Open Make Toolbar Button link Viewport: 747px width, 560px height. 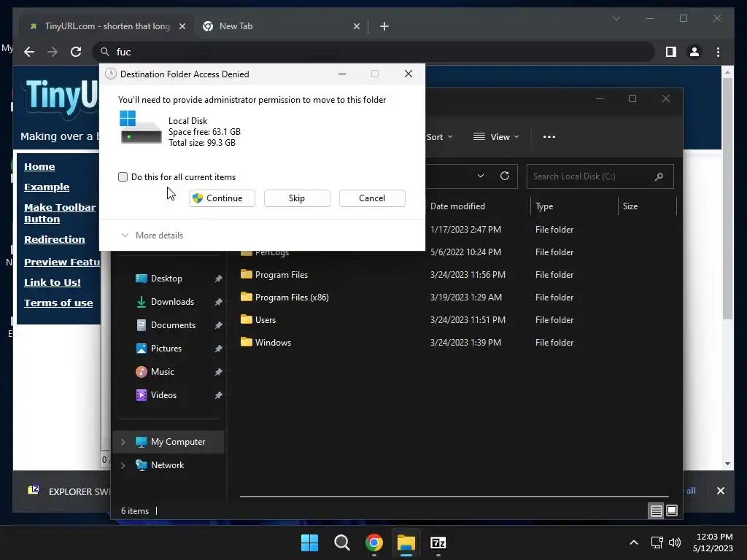(x=60, y=214)
